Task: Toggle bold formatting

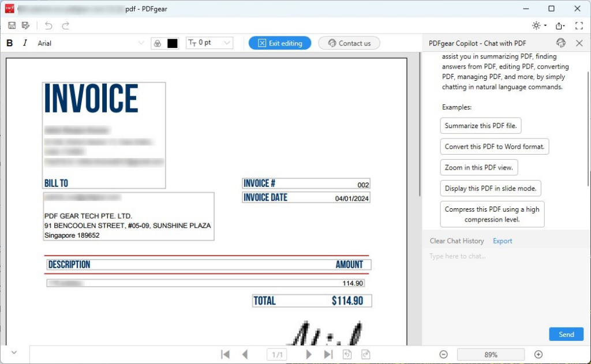Action: point(10,43)
